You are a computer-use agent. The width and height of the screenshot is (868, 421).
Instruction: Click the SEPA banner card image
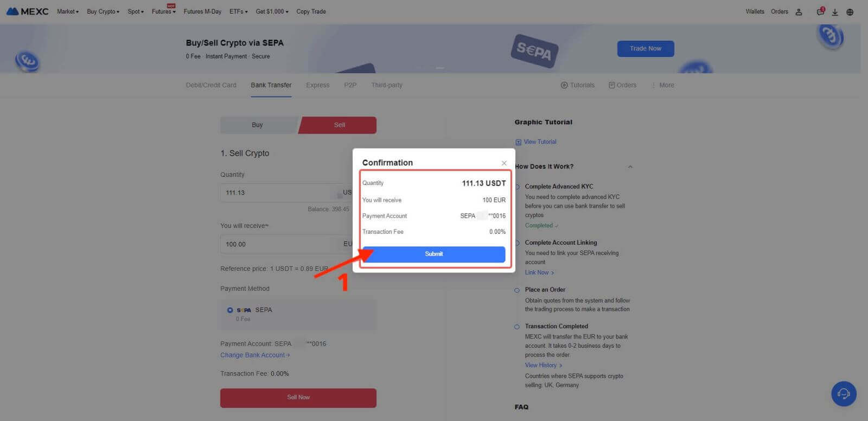[534, 51]
